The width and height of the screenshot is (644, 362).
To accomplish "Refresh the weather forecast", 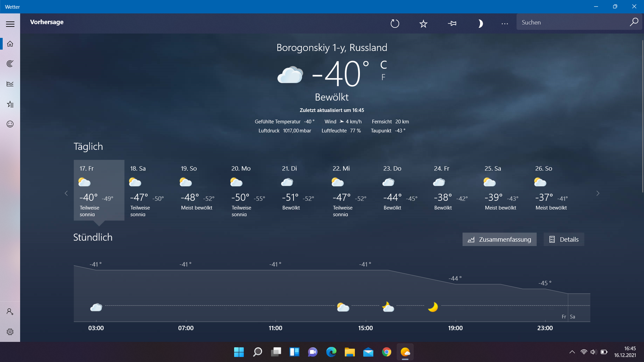I will 395,23.
